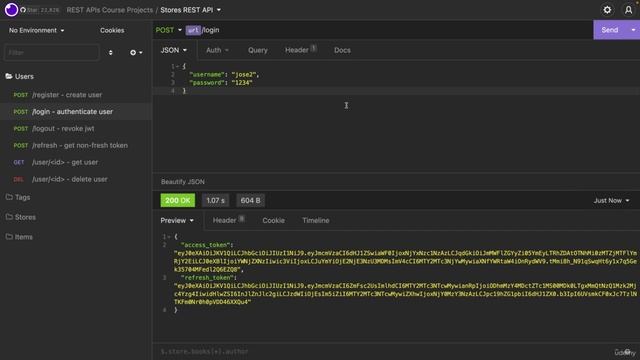The height and width of the screenshot is (360, 640).
Task: Click the 604 B response size
Action: click(250, 200)
